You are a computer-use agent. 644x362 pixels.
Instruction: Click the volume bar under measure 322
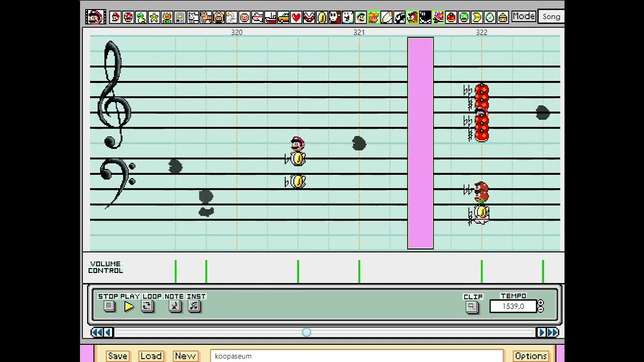point(481,271)
